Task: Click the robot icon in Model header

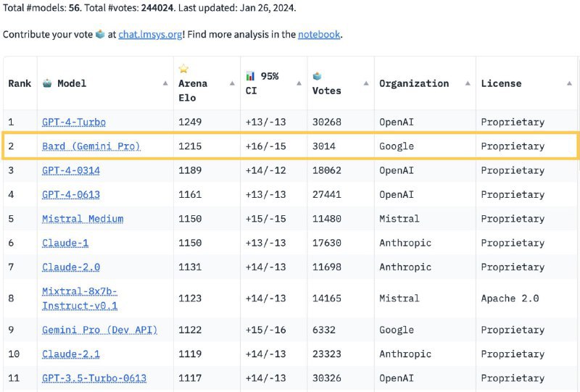Action: click(x=47, y=83)
